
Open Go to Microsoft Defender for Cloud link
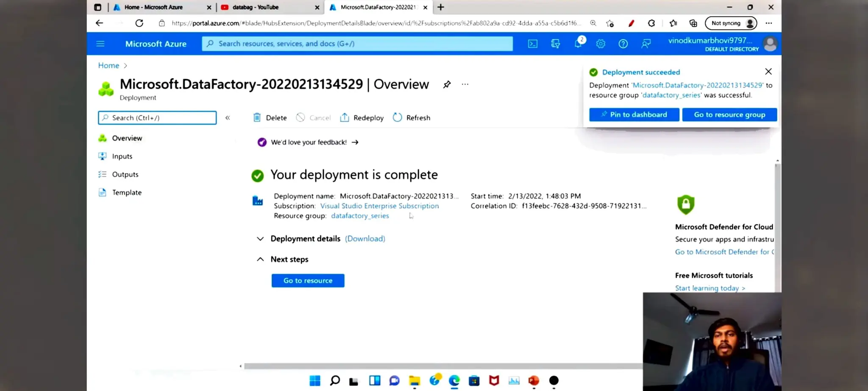pos(724,252)
